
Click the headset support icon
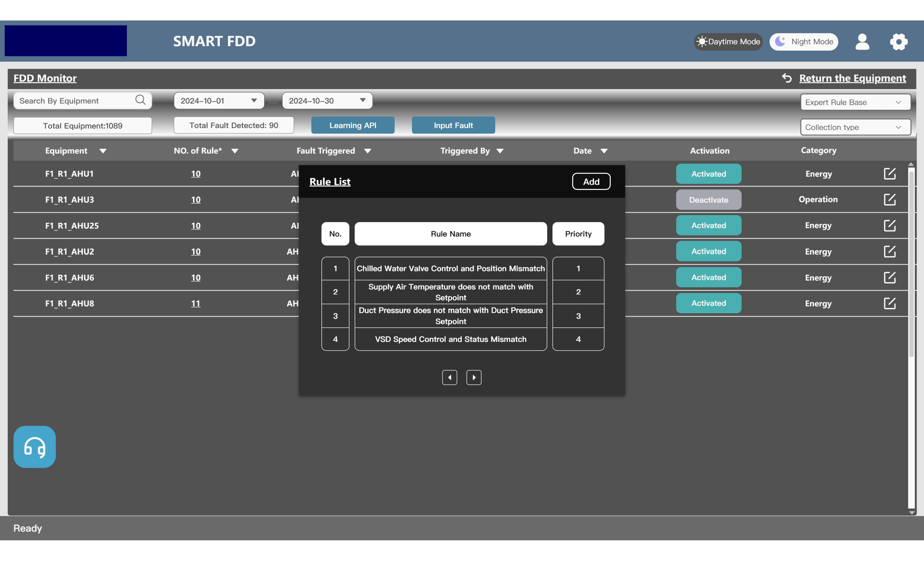pyautogui.click(x=35, y=447)
